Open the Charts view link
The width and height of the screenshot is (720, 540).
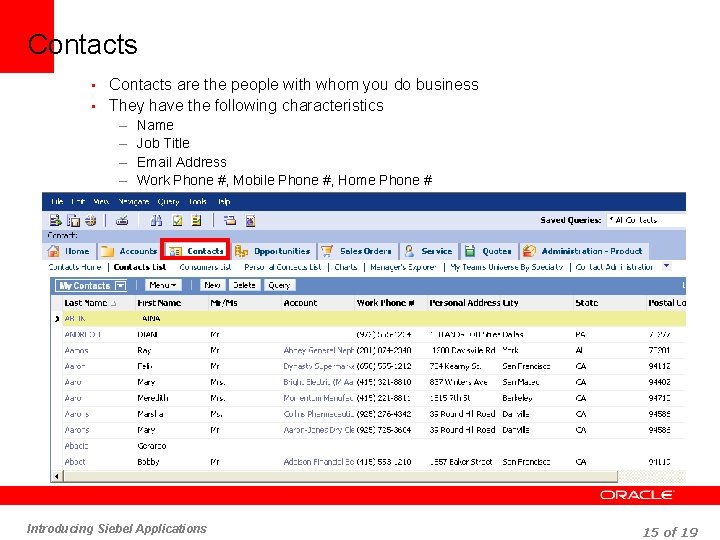346,267
